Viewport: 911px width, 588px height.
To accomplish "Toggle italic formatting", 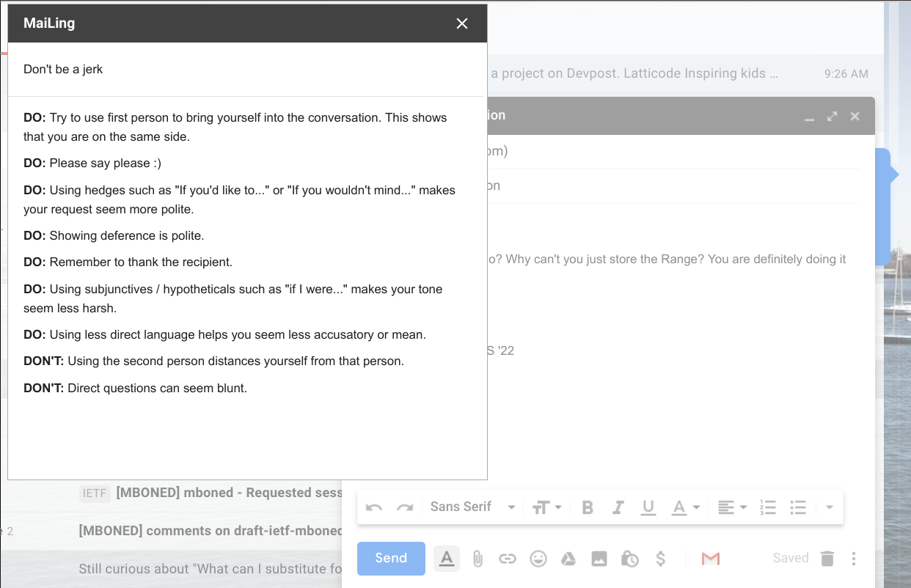I will click(x=618, y=507).
